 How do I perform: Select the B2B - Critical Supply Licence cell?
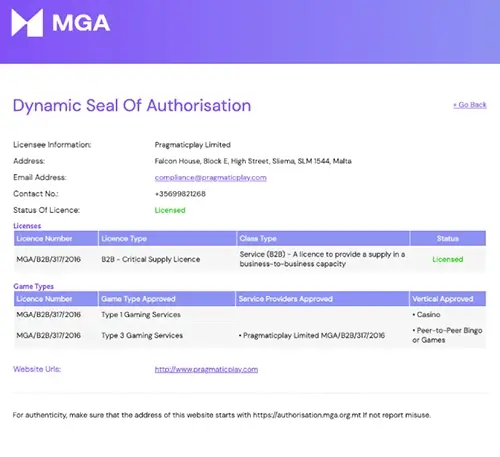point(151,259)
